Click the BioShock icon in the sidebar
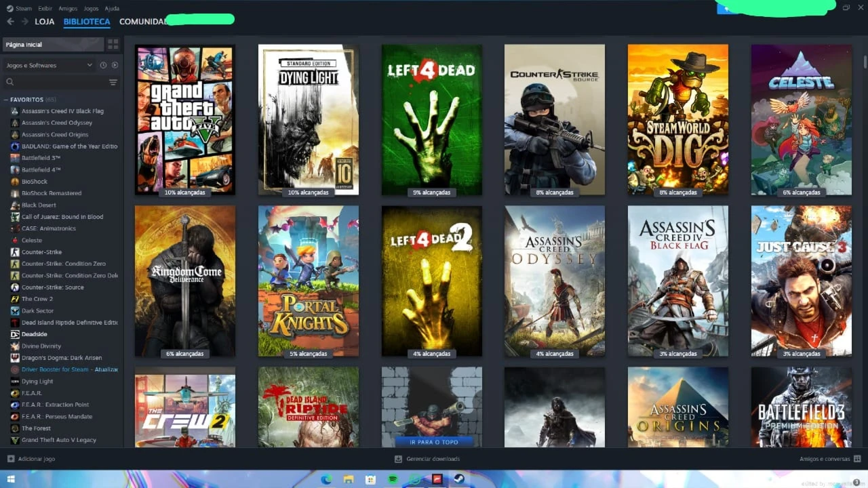This screenshot has height=488, width=868. pyautogui.click(x=15, y=181)
